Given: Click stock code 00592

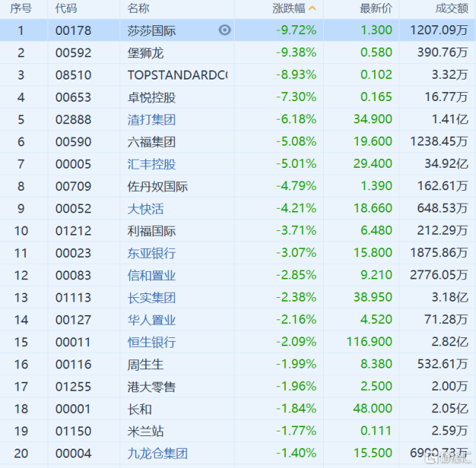Looking at the screenshot, I should (x=74, y=53).
